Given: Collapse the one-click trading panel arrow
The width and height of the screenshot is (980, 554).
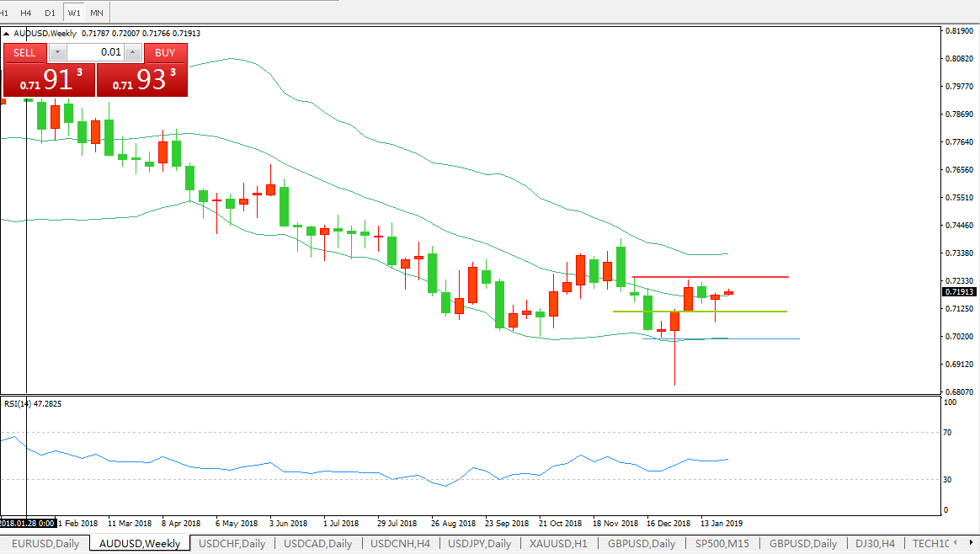Looking at the screenshot, I should pos(8,34).
